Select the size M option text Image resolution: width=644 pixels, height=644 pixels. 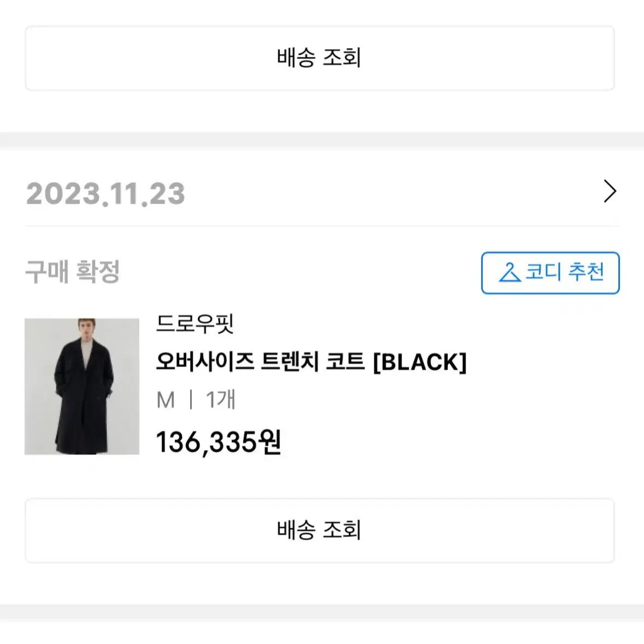click(166, 400)
